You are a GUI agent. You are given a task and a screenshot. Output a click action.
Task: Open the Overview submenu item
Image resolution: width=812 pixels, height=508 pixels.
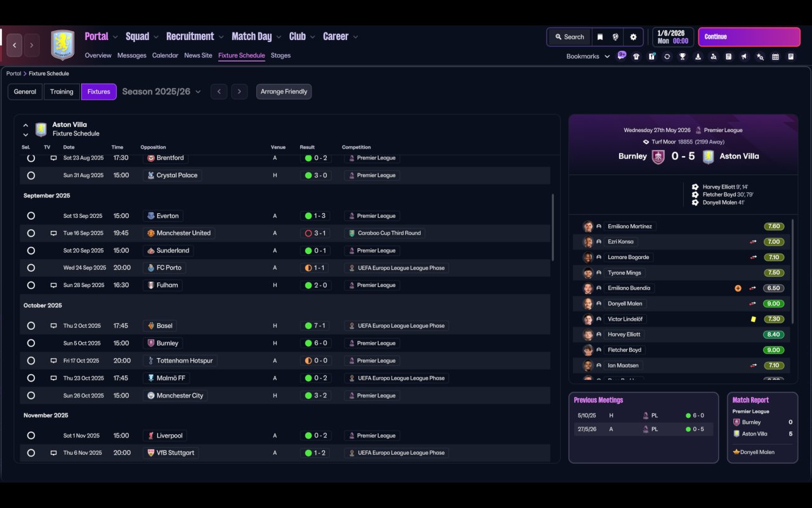pyautogui.click(x=98, y=55)
